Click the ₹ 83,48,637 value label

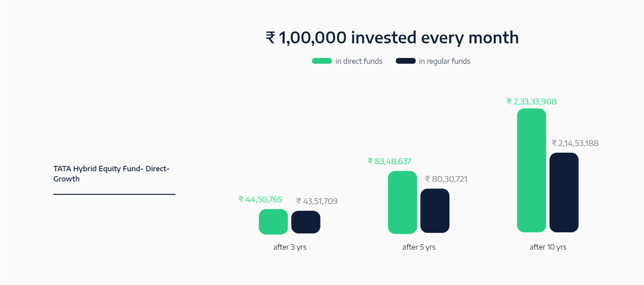pos(389,162)
